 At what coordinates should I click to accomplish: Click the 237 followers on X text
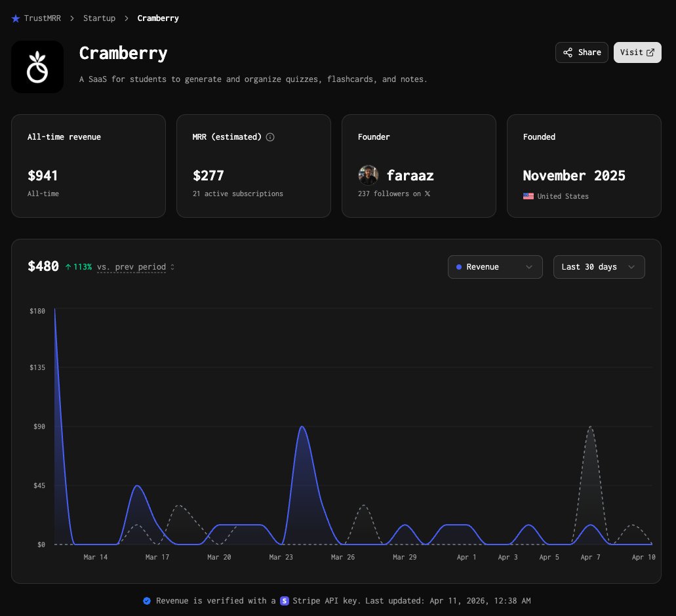(393, 194)
